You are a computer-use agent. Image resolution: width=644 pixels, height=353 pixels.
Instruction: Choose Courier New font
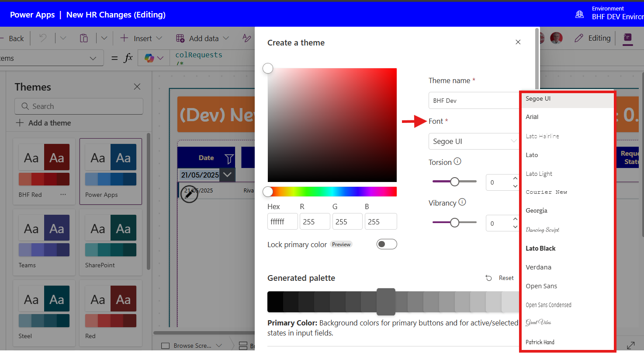567,192
